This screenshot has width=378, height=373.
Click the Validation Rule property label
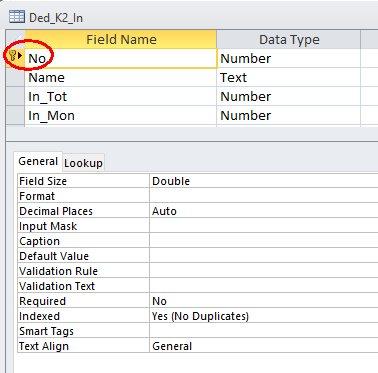tap(58, 271)
